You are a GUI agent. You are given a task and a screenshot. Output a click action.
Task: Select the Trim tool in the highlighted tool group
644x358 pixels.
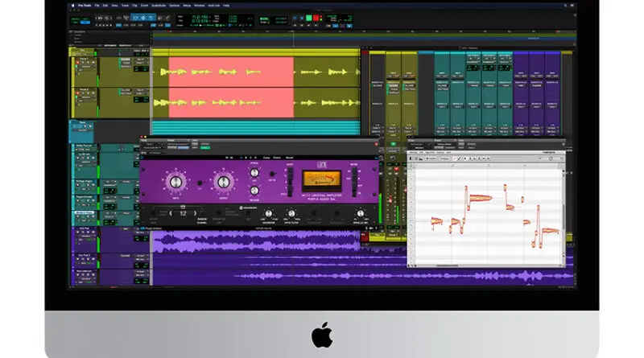coord(135,18)
